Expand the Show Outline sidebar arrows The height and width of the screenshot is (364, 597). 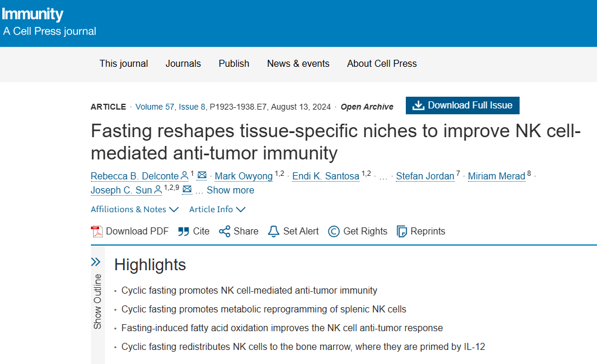point(96,262)
